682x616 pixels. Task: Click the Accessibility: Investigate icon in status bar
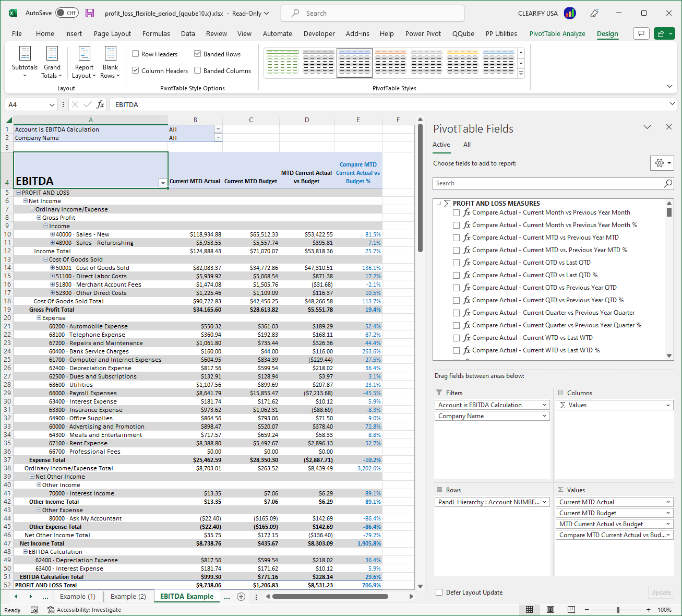(x=51, y=610)
